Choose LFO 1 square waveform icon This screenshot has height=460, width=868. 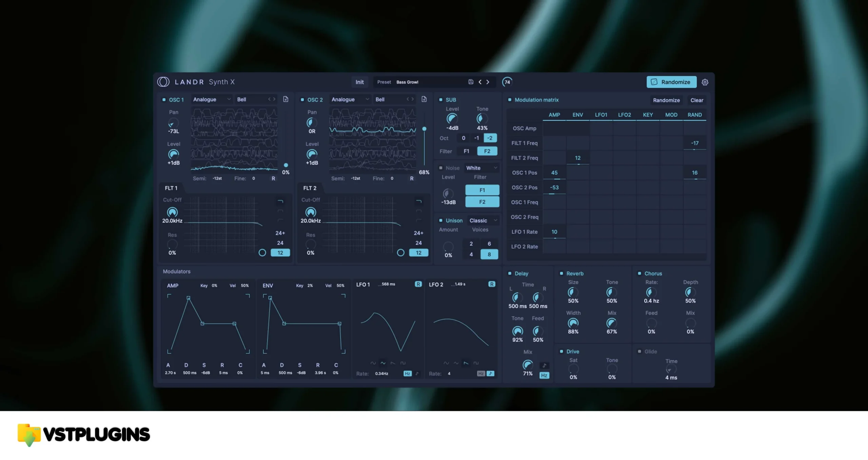(x=403, y=363)
